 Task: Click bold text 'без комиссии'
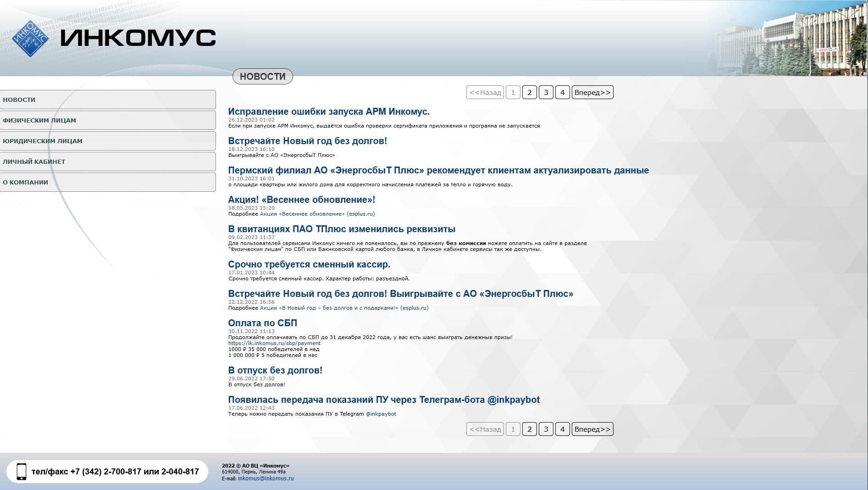466,243
